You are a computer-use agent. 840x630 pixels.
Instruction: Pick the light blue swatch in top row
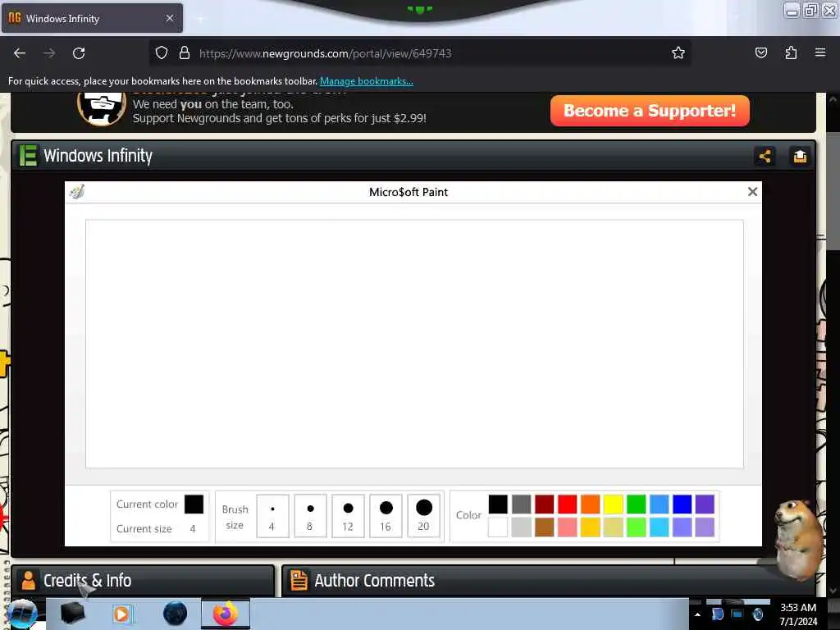pos(660,504)
